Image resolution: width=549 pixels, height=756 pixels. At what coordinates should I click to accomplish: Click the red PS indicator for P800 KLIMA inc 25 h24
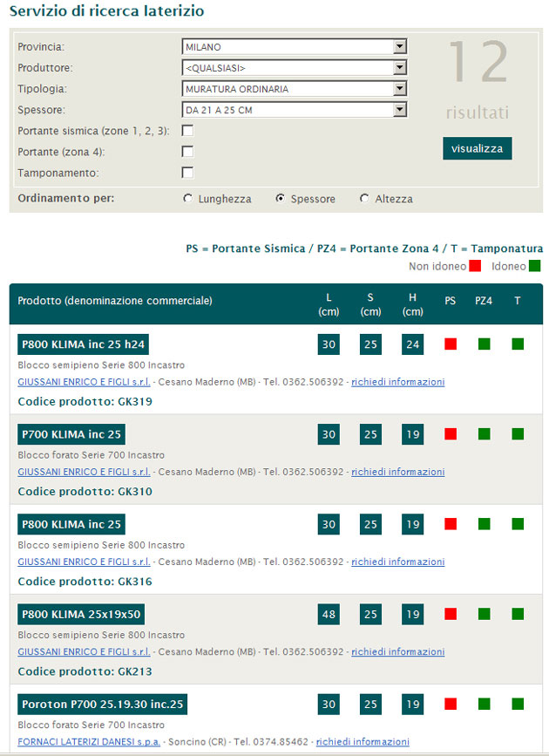click(x=451, y=344)
